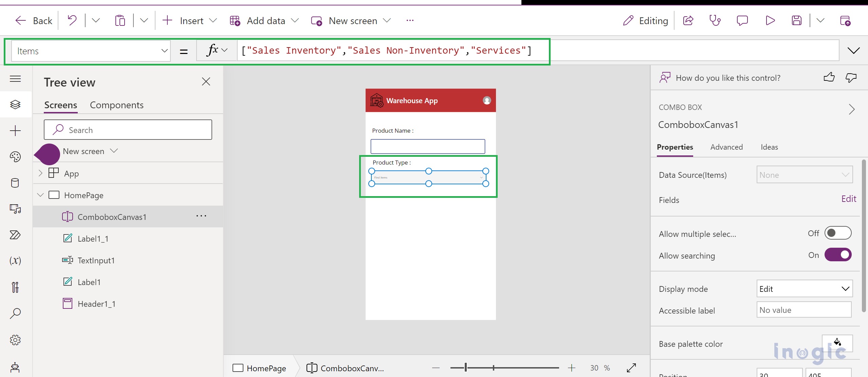Image resolution: width=868 pixels, height=377 pixels.
Task: Switch to the Components tab
Action: pos(116,105)
